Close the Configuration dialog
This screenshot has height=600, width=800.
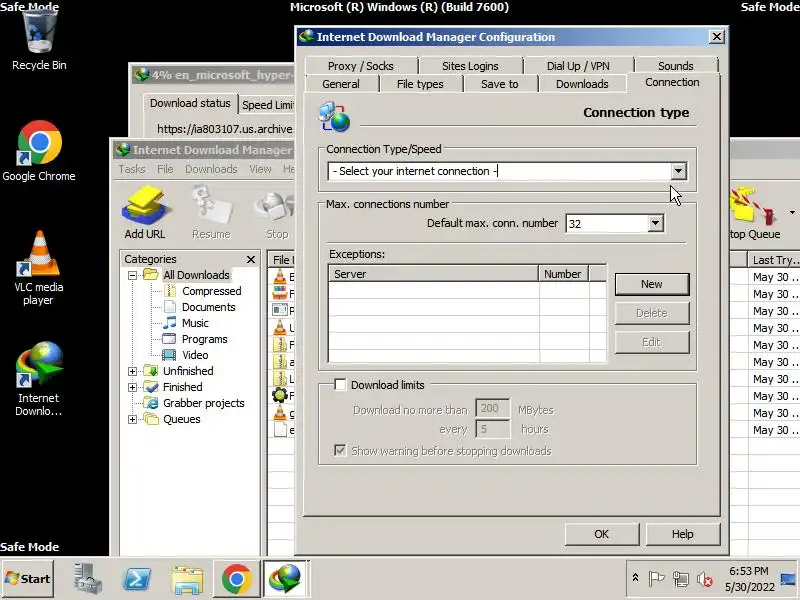[716, 37]
